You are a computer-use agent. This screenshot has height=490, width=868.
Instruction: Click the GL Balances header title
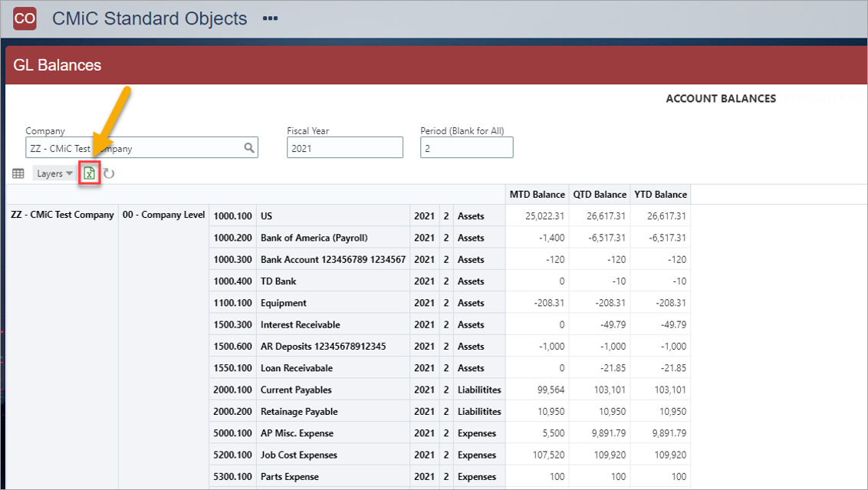coord(57,65)
